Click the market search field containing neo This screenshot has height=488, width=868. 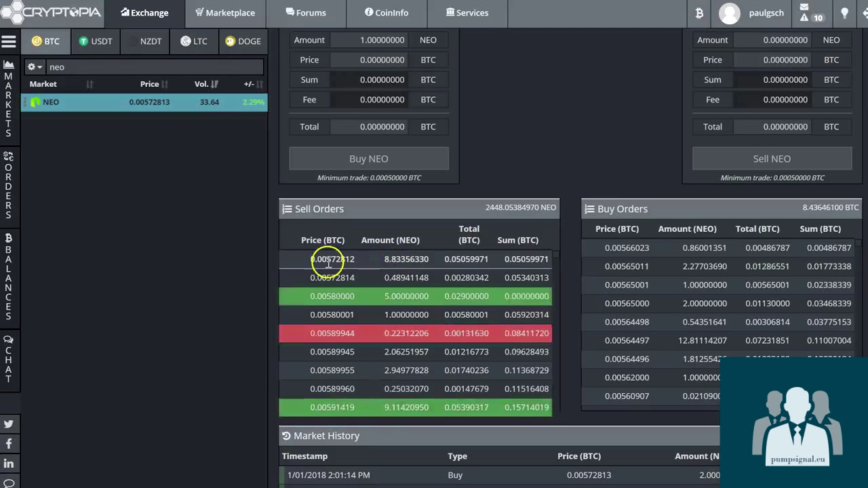[154, 67]
